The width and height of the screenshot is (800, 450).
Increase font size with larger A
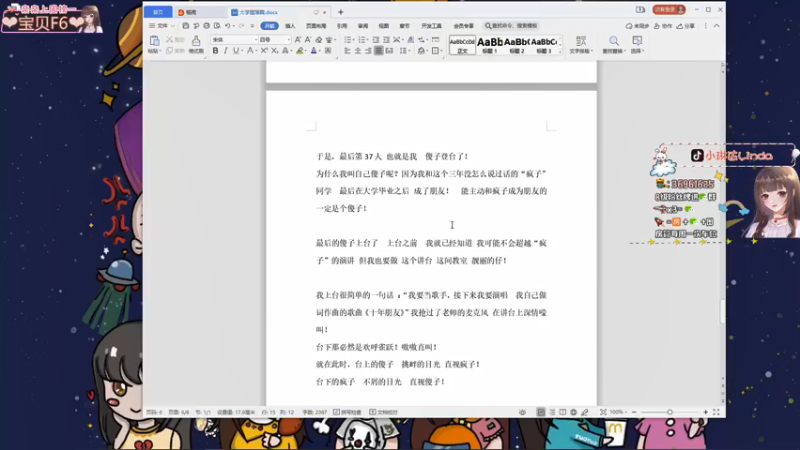[298, 40]
